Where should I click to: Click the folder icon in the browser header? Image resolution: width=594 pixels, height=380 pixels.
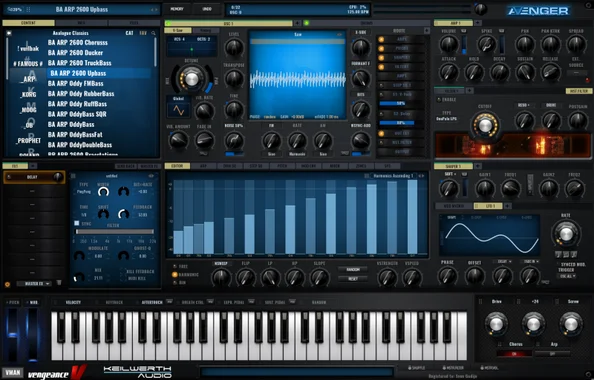pyautogui.click(x=9, y=33)
